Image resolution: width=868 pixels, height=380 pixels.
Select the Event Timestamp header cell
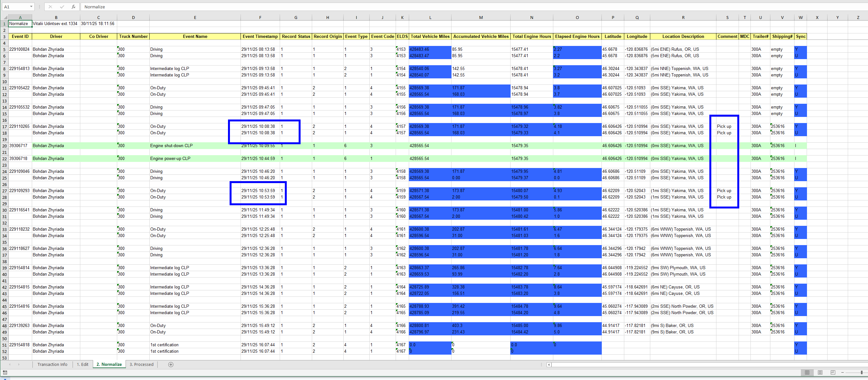260,36
